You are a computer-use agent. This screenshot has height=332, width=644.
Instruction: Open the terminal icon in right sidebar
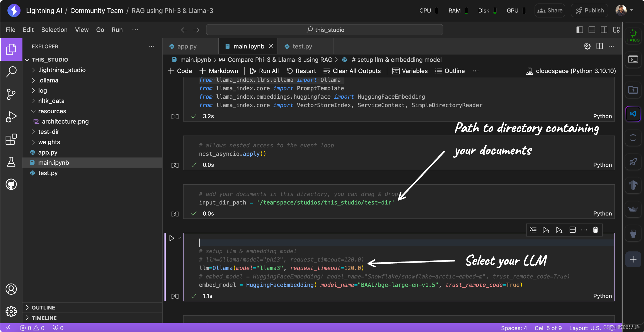633,59
